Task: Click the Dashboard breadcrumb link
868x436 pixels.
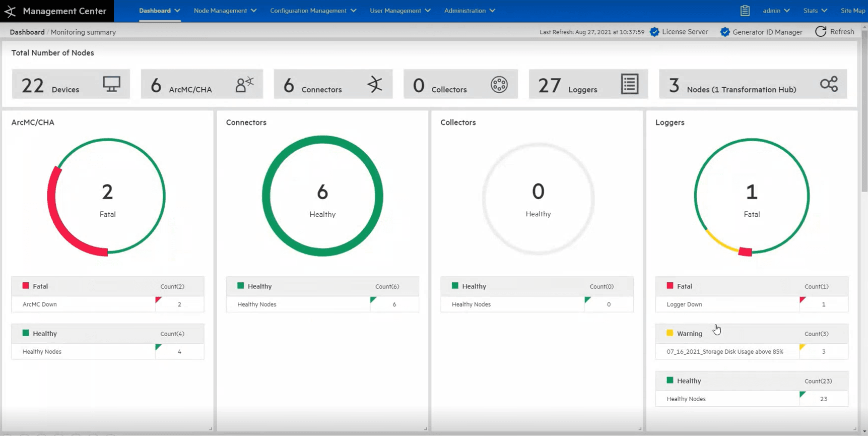Action: 27,32
